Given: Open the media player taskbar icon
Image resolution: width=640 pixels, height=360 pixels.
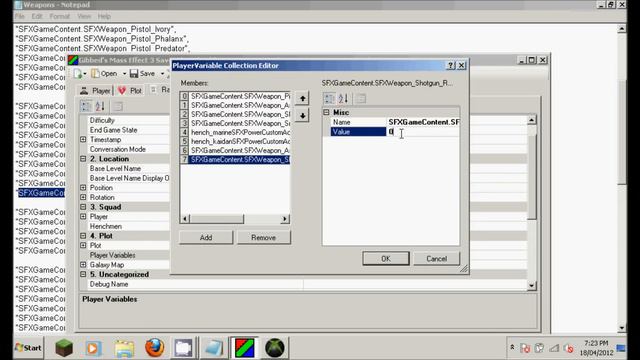Looking at the screenshot, I should [x=93, y=348].
